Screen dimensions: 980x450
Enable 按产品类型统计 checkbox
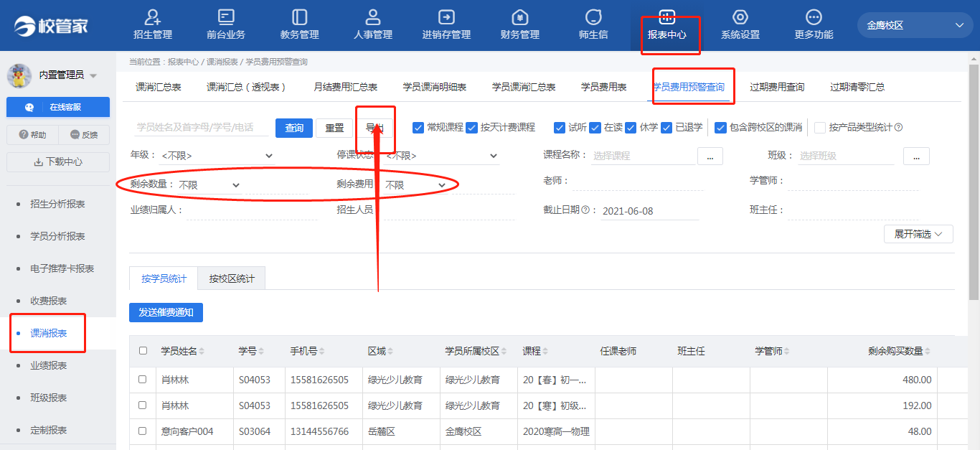820,128
